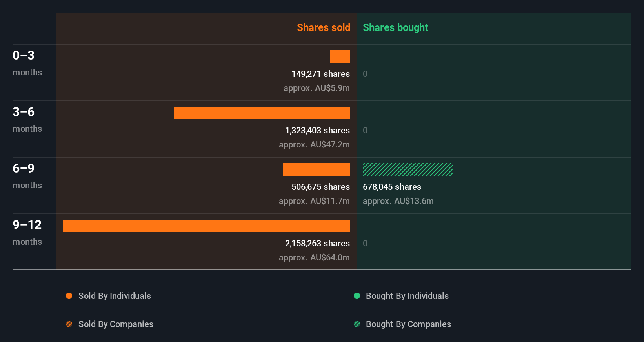Click the approx. AU$5.9m value
This screenshot has height=342, width=644.
(317, 88)
